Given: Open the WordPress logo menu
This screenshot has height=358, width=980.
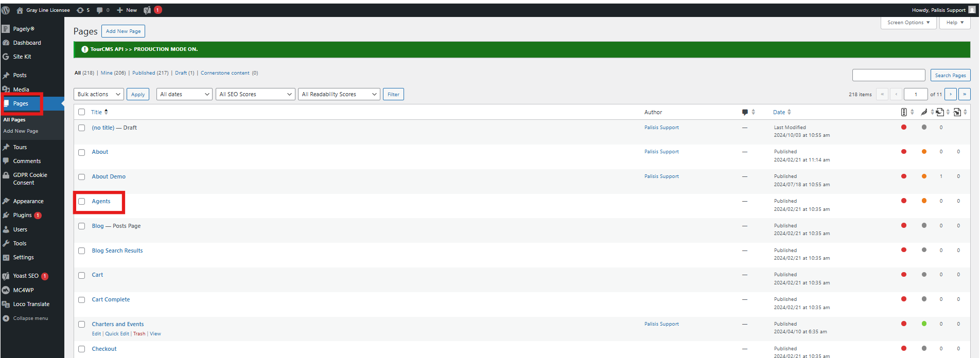Looking at the screenshot, I should tap(6, 10).
